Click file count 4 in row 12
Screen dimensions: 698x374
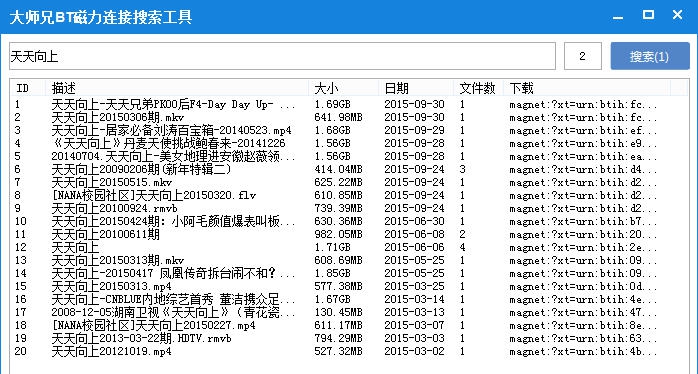[x=463, y=247]
